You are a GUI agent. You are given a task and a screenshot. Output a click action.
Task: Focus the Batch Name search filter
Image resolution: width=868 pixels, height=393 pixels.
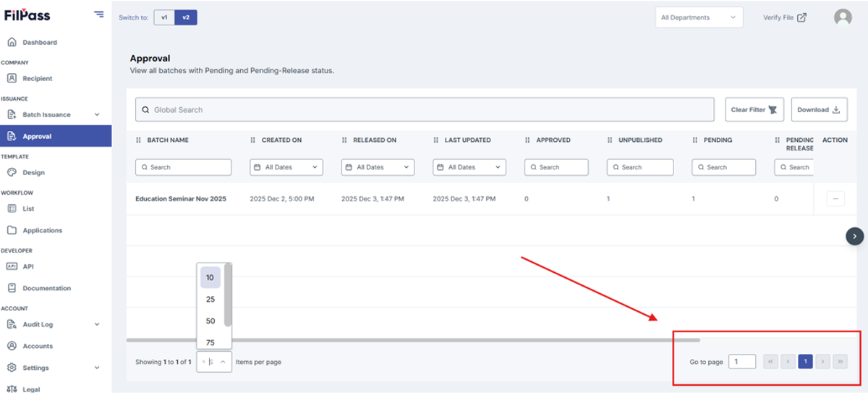pyautogui.click(x=183, y=167)
